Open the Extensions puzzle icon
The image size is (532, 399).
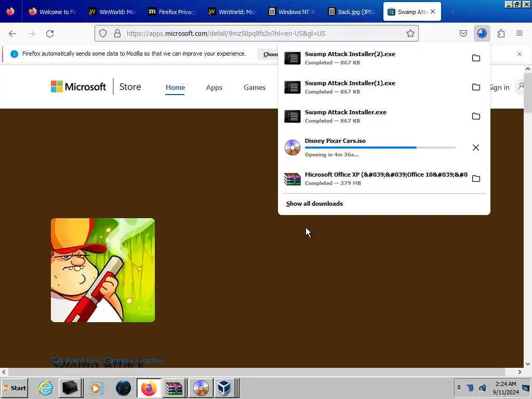[x=501, y=33]
